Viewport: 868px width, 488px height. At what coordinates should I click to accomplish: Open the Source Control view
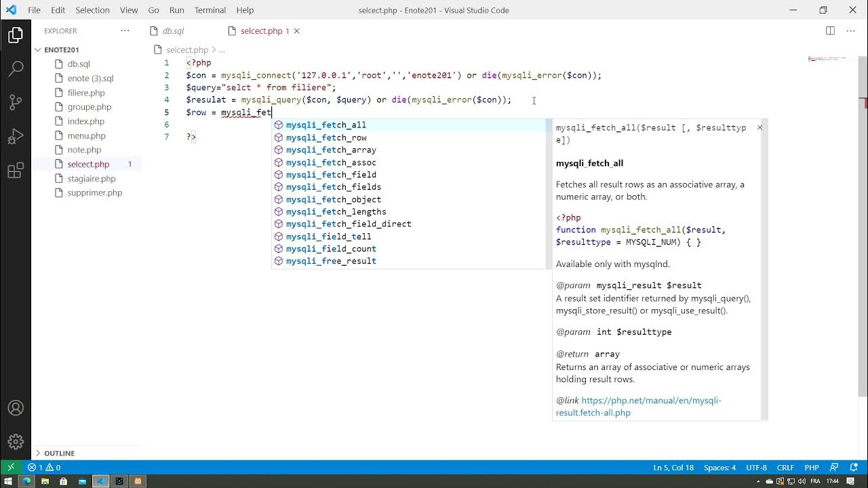point(16,102)
